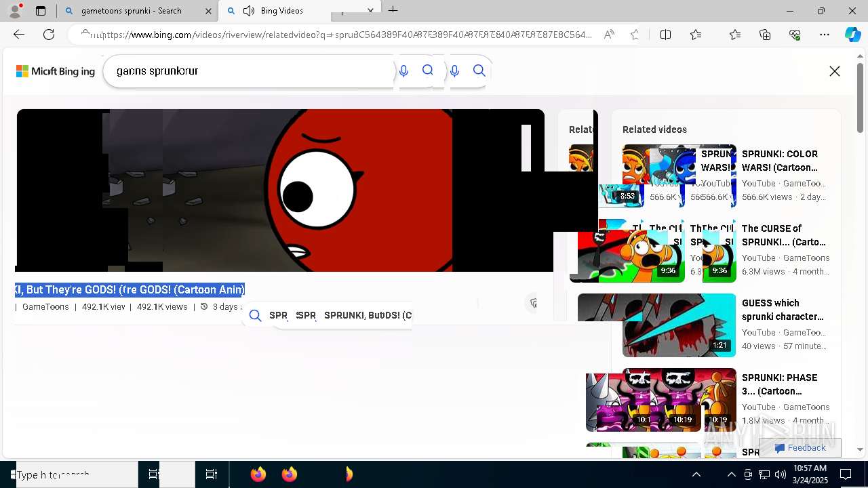
Task: Click the scrollbar up arrow
Action: [x=861, y=56]
